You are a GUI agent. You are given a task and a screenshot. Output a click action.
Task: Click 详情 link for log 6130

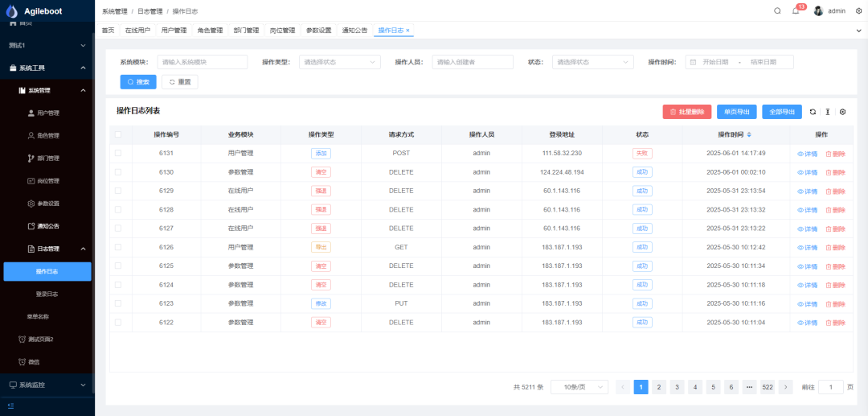pos(807,172)
